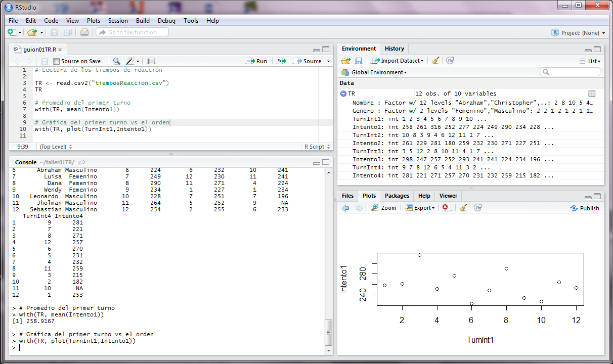Open the New File dropdown arrow
The image size is (613, 364).
click(20, 33)
